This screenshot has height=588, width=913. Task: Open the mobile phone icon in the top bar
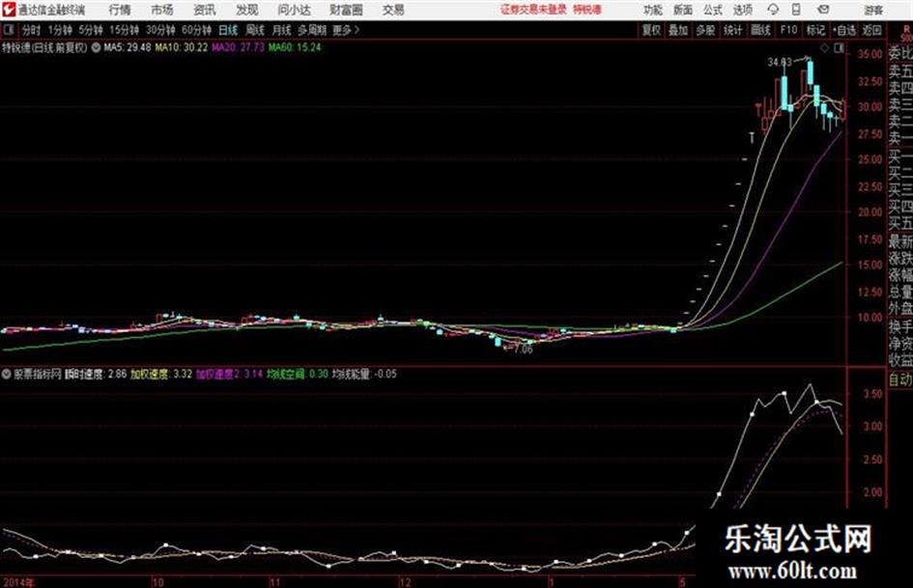tap(796, 10)
